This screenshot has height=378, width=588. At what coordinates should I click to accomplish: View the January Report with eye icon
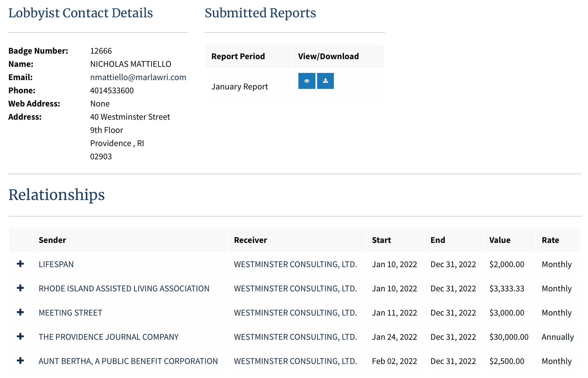pos(307,81)
